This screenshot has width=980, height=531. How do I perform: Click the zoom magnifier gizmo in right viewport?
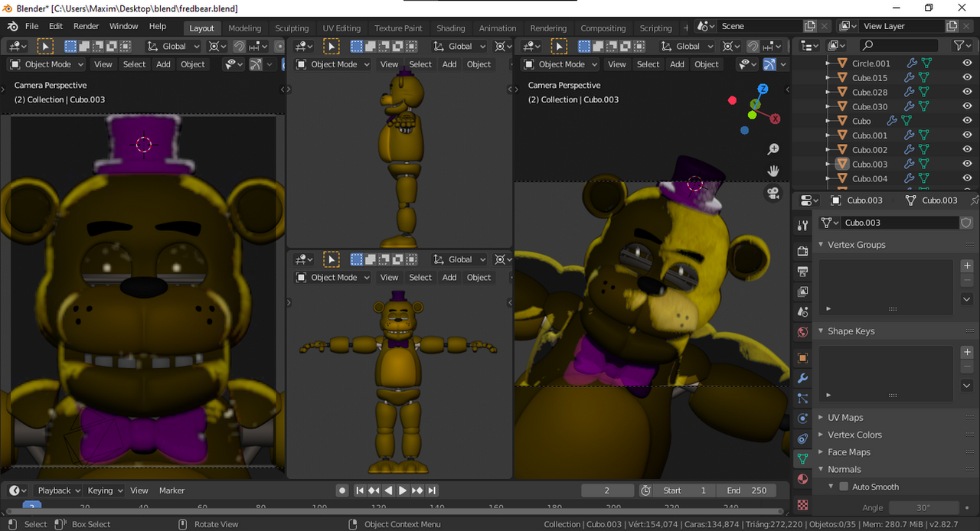(x=773, y=149)
